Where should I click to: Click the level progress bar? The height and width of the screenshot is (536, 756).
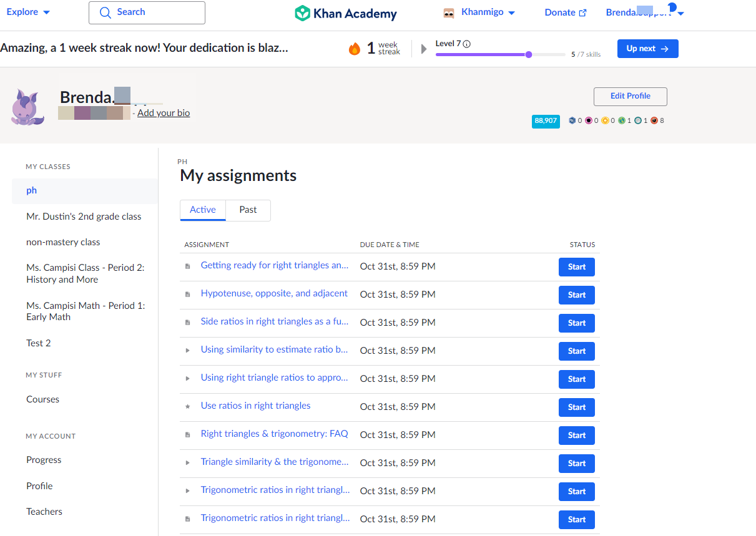click(500, 55)
